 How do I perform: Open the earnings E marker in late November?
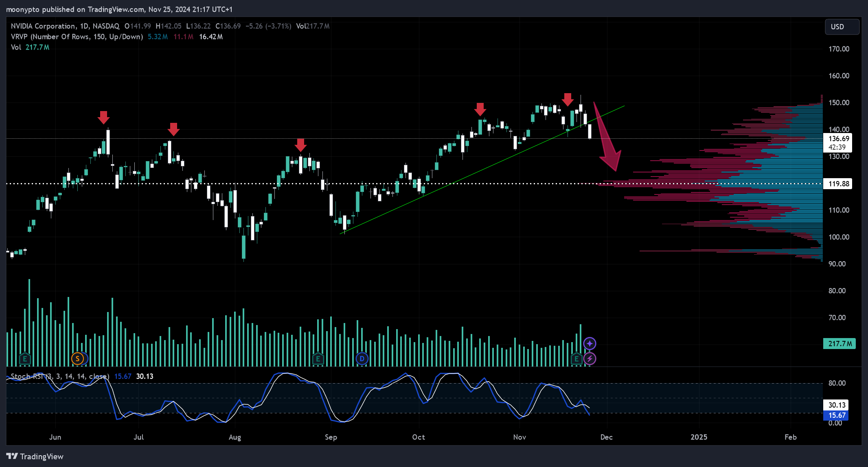point(576,359)
